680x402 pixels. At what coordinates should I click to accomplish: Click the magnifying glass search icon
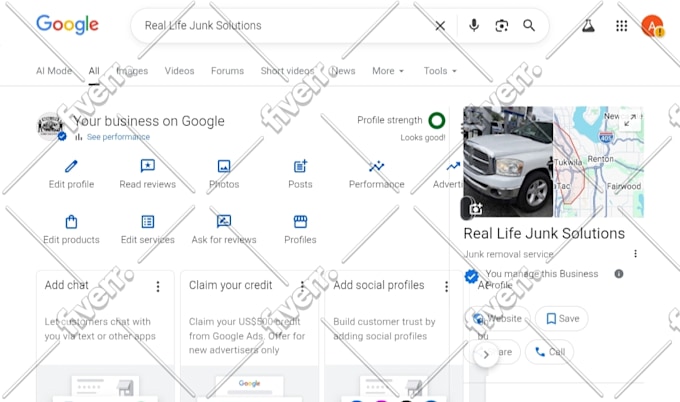click(529, 26)
